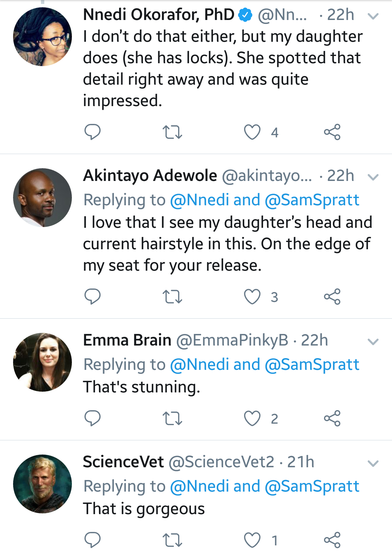Like Nnedi Okorafor's tweet with 4 likes
392x557 pixels.
click(252, 132)
